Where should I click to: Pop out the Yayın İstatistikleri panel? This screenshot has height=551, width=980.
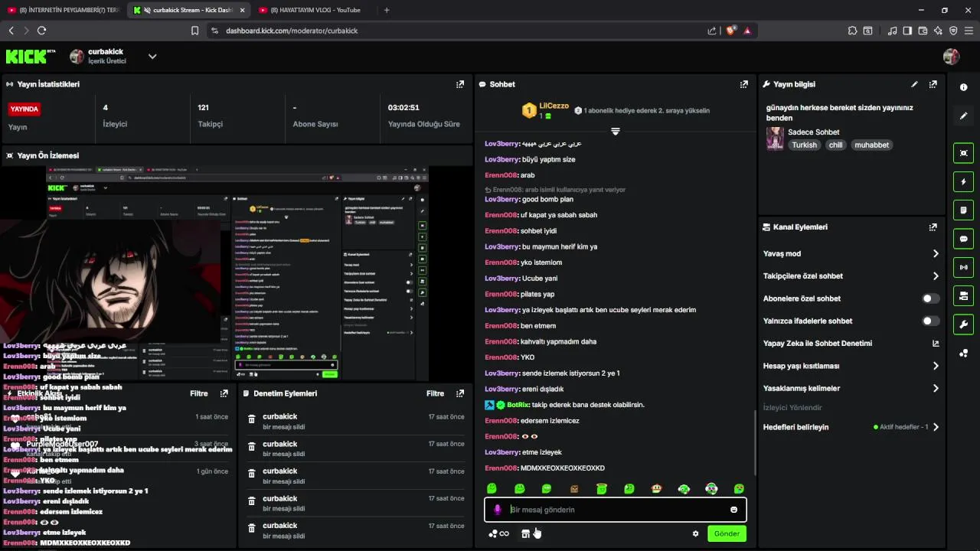(x=459, y=84)
